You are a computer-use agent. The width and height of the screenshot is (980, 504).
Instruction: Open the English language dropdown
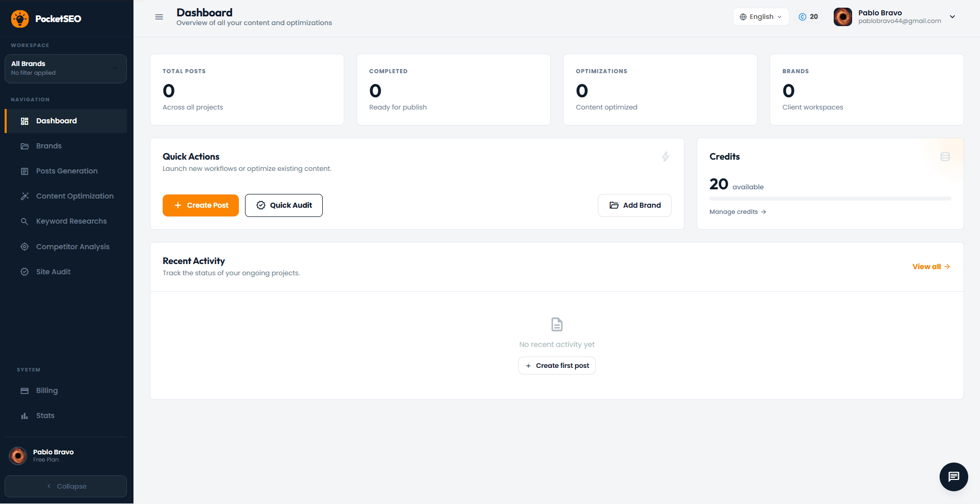pos(761,16)
